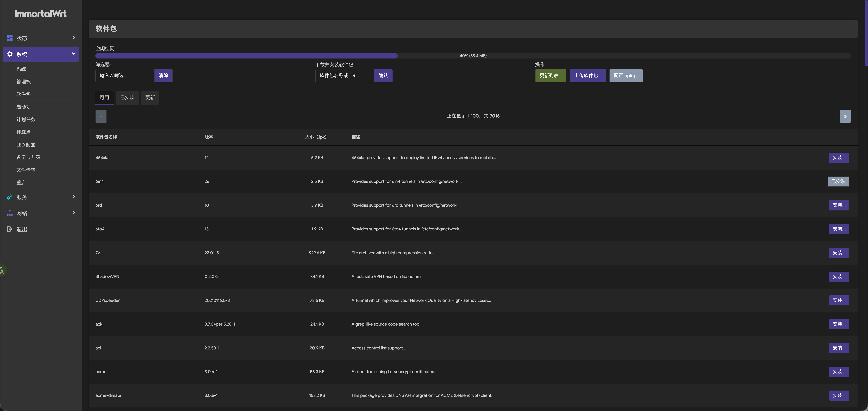Viewport: 868px width, 411px height.
Task: Click the Services gears icon
Action: coord(10,197)
